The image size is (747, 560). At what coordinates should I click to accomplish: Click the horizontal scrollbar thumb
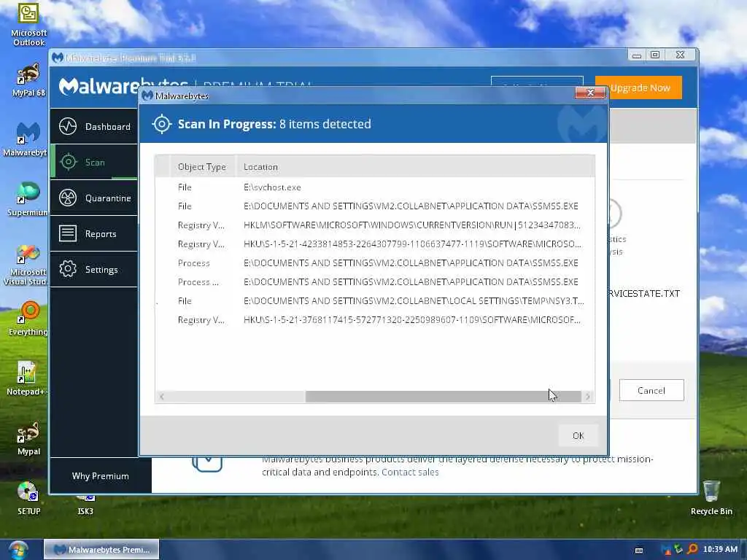pyautogui.click(x=443, y=396)
